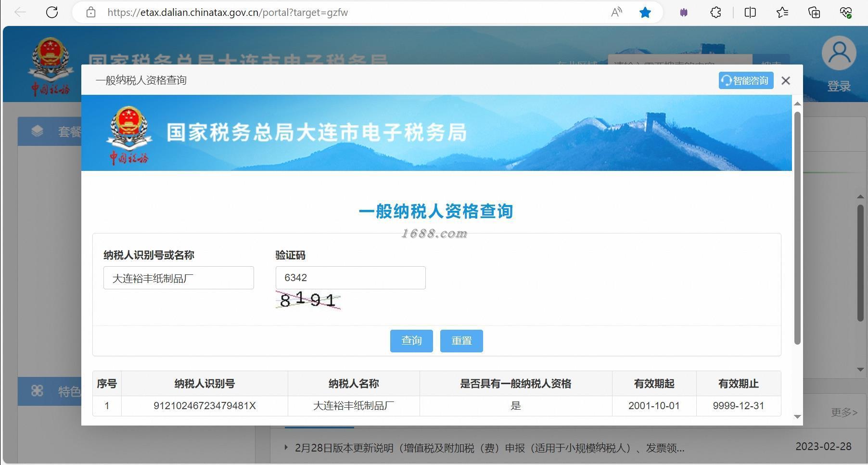This screenshot has width=868, height=465.
Task: Open the Browser essentials heart icon
Action: click(x=846, y=13)
